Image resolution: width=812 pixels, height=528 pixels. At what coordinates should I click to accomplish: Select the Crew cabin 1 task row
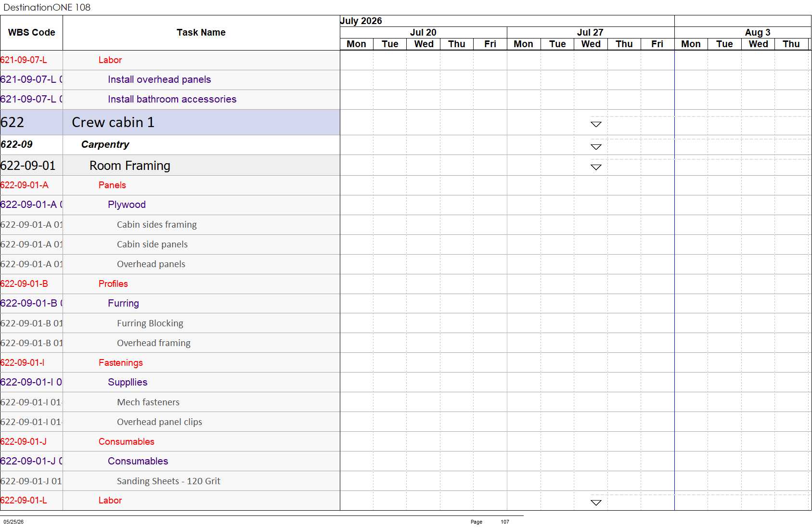click(x=170, y=122)
